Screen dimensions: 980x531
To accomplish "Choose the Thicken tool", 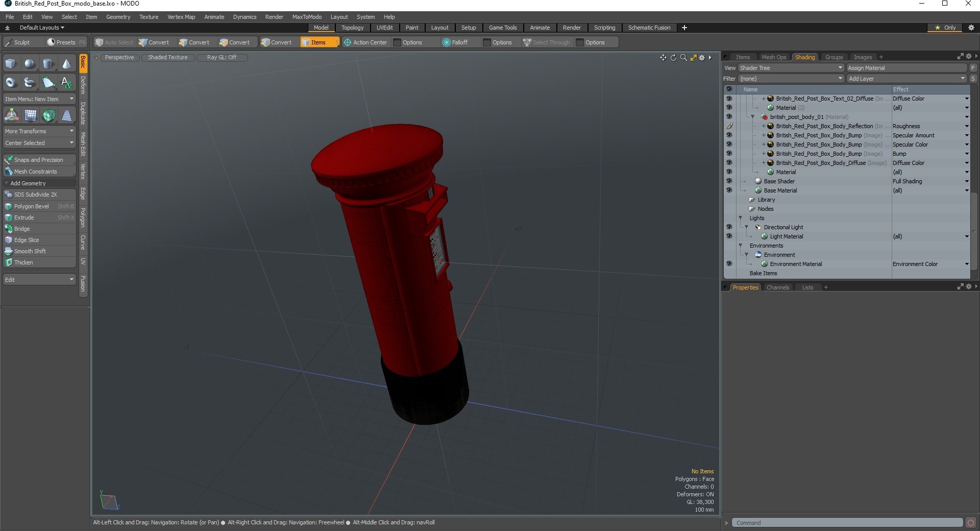I will click(x=39, y=262).
